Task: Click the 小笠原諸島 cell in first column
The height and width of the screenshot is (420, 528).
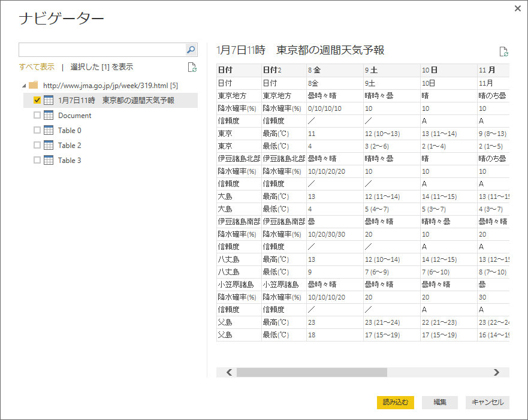Action: click(x=239, y=285)
